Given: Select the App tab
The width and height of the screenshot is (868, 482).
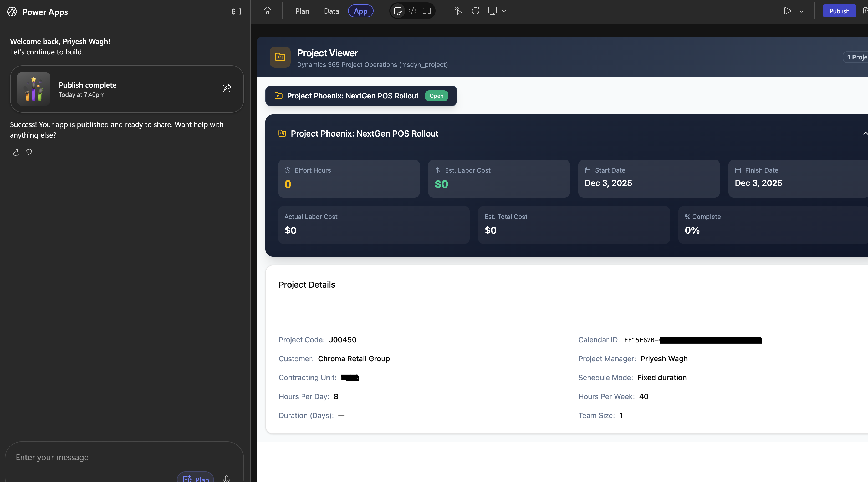Looking at the screenshot, I should pyautogui.click(x=361, y=11).
